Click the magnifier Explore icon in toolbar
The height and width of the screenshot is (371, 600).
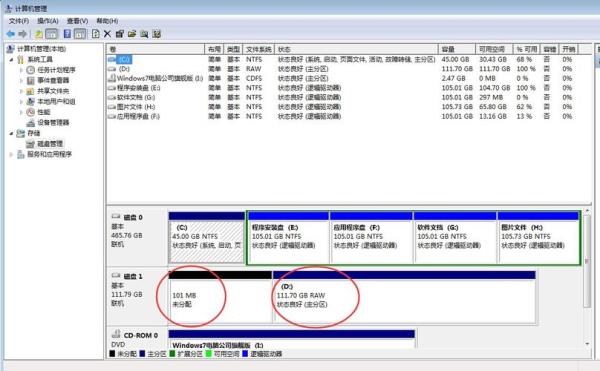[x=144, y=34]
